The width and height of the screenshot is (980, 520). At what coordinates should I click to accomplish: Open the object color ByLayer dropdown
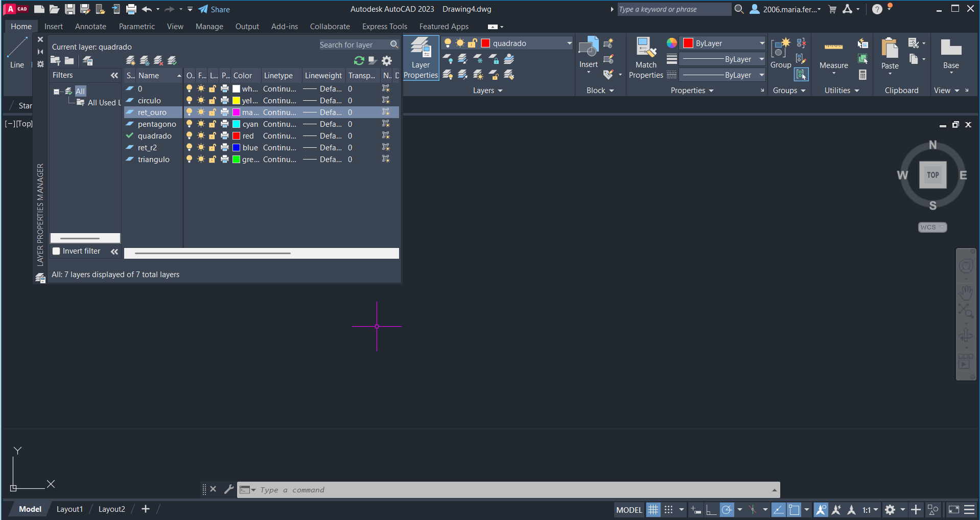click(723, 43)
